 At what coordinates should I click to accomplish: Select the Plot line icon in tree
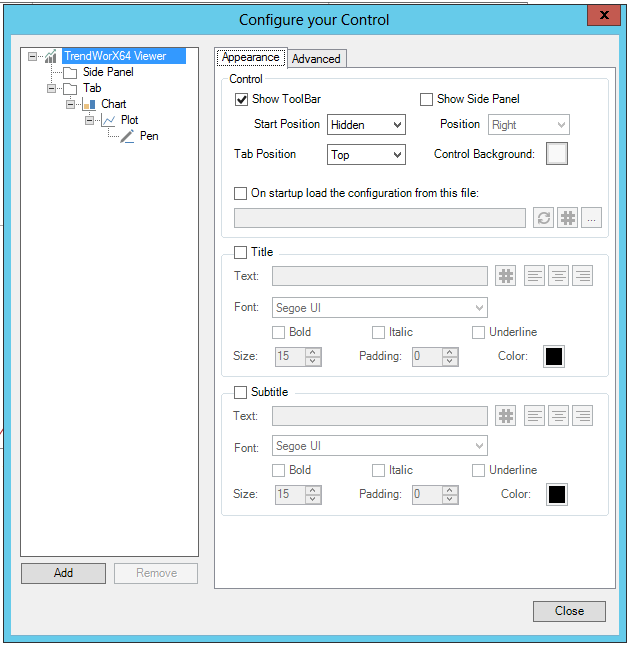pos(108,120)
